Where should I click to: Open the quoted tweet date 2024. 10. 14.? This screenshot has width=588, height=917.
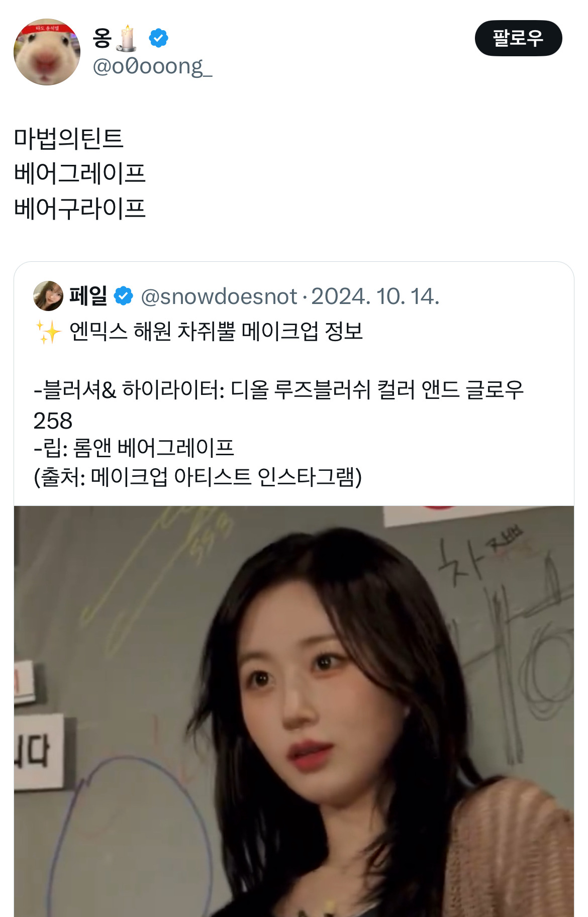click(375, 296)
